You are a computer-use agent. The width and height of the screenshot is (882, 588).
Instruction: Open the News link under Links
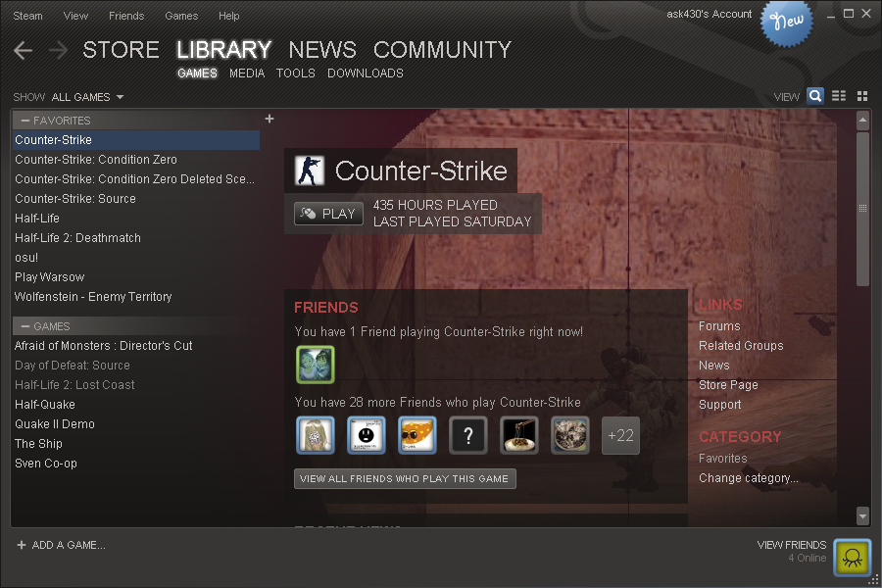click(713, 366)
